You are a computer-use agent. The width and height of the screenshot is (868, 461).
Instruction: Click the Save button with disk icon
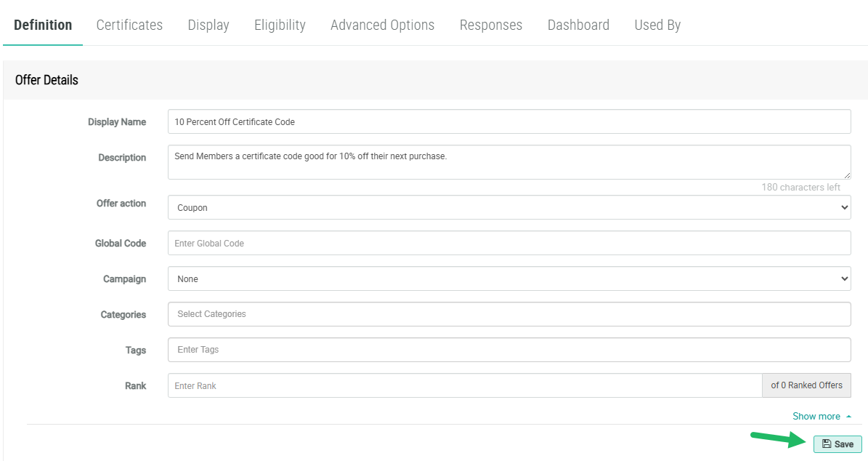click(837, 444)
